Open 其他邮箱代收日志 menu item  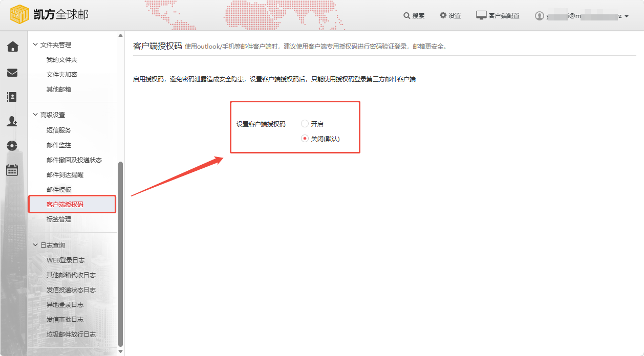[71, 275]
